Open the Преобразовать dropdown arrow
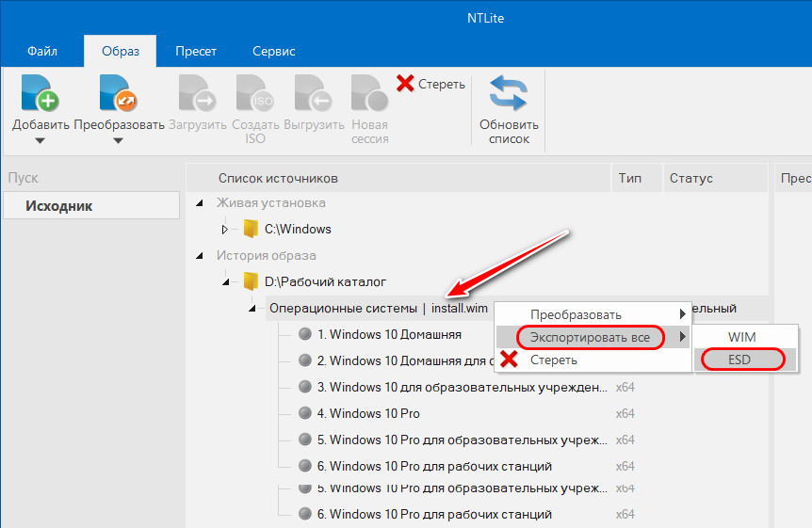Viewport: 812px width, 528px height. [118, 141]
